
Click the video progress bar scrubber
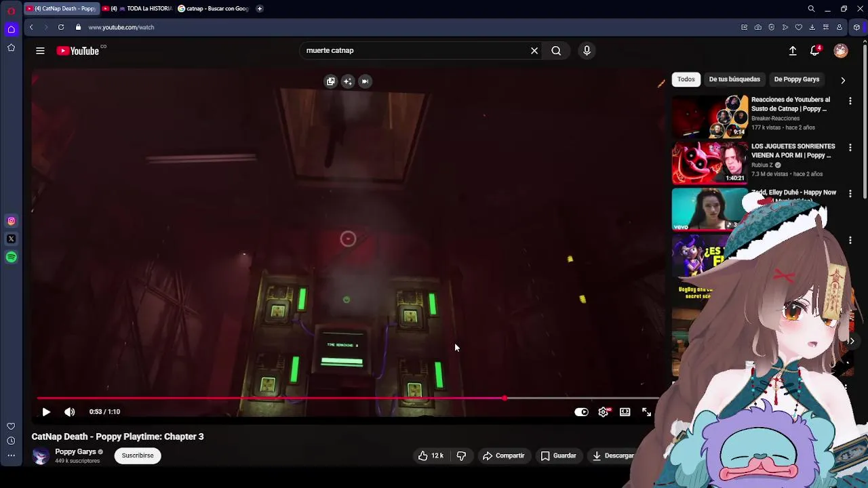point(505,399)
